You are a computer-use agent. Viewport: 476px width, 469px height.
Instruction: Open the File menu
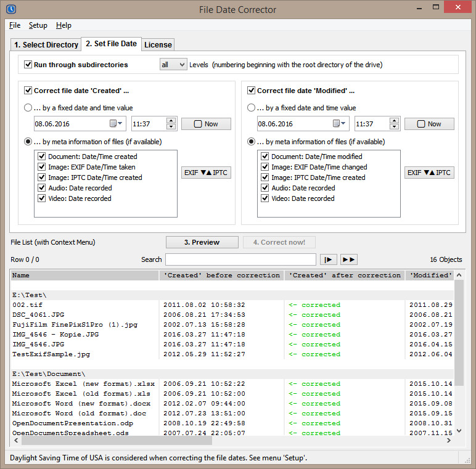(15, 25)
